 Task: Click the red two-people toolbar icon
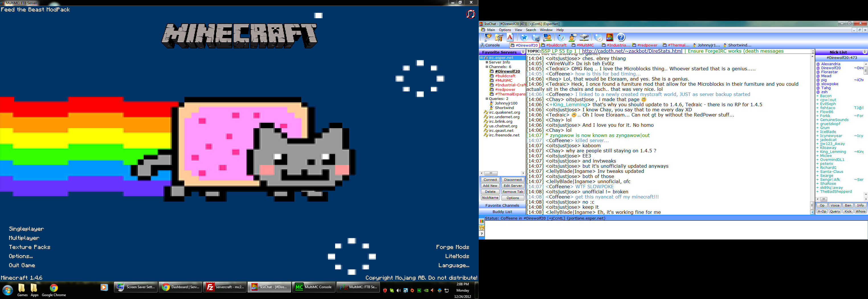610,37
